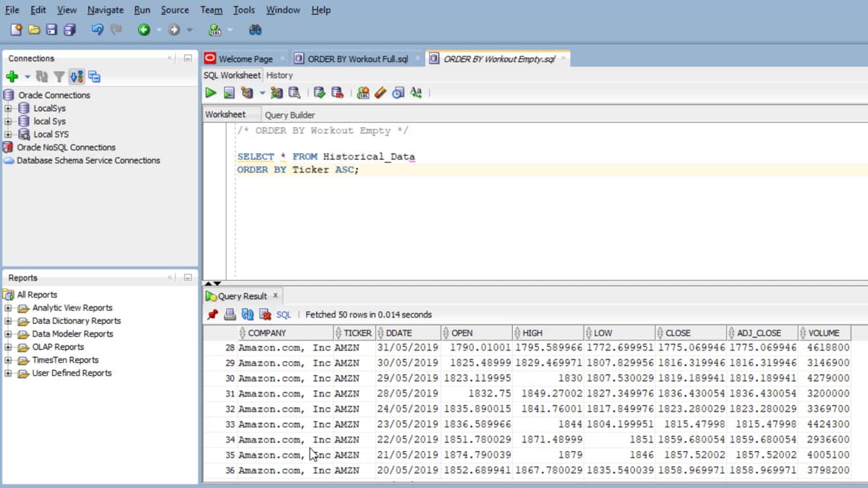Click the Aa change case icon
The width and height of the screenshot is (868, 488).
[416, 93]
